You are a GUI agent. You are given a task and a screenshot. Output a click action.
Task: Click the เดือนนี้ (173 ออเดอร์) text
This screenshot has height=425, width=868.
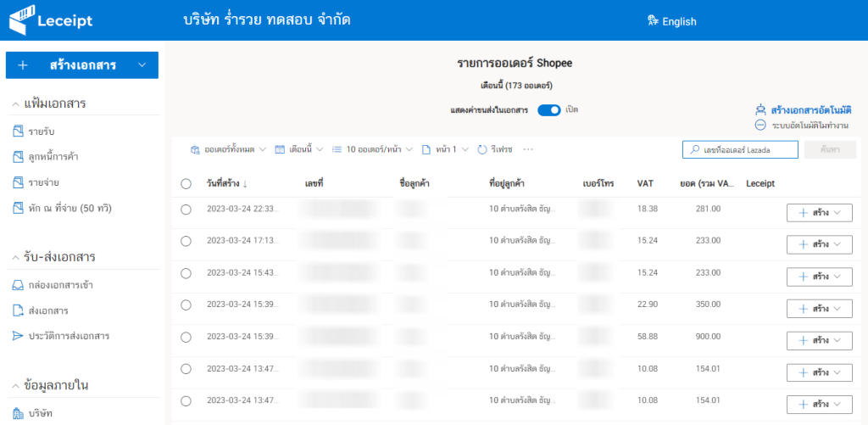click(516, 86)
